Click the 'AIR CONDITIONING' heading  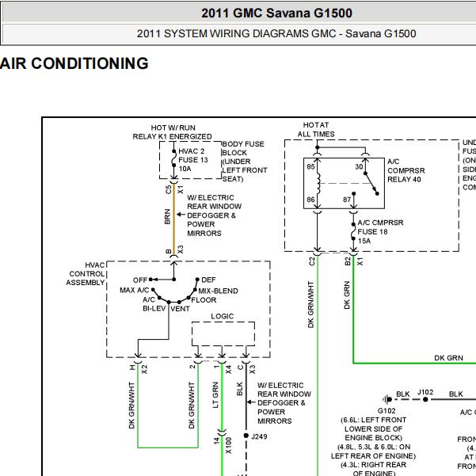coord(74,63)
